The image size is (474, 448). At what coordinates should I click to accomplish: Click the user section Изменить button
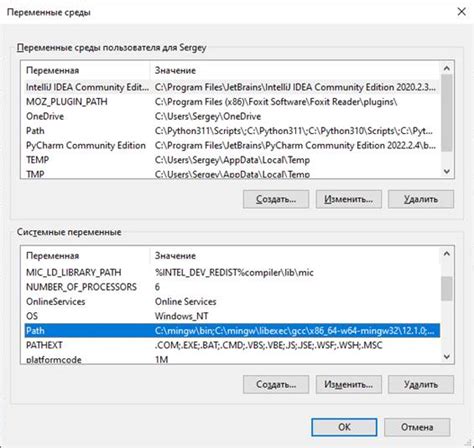pyautogui.click(x=349, y=199)
